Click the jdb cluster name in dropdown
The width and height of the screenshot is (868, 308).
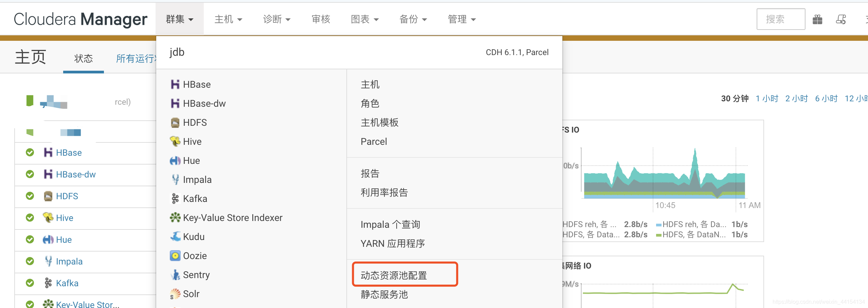(177, 52)
